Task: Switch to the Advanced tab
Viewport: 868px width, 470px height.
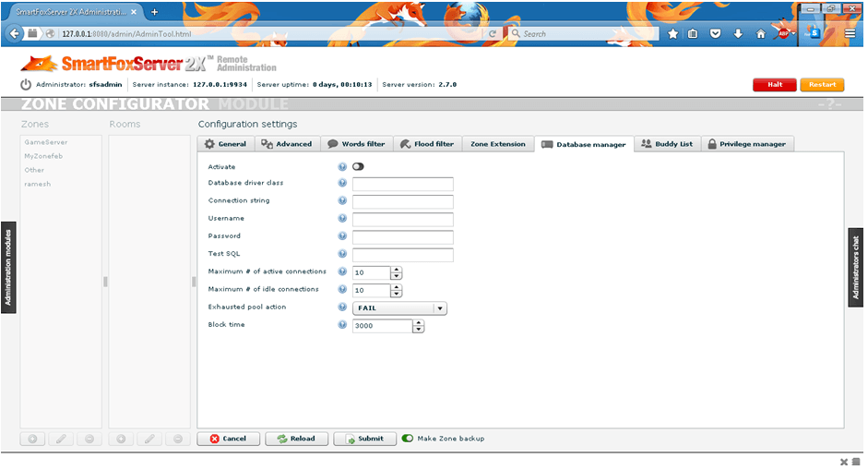Action: pos(287,144)
